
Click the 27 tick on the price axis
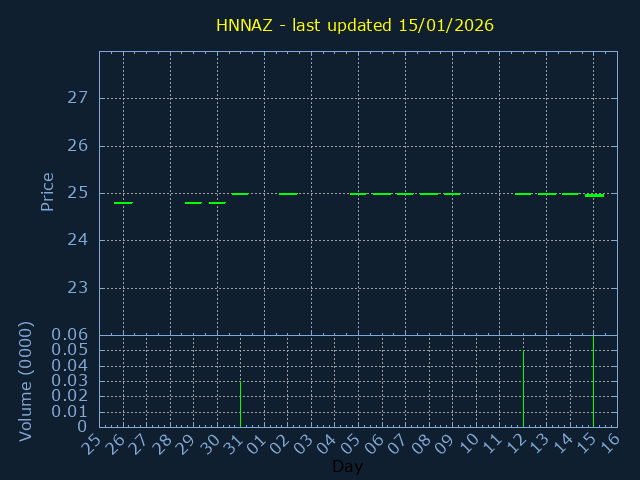coord(78,98)
